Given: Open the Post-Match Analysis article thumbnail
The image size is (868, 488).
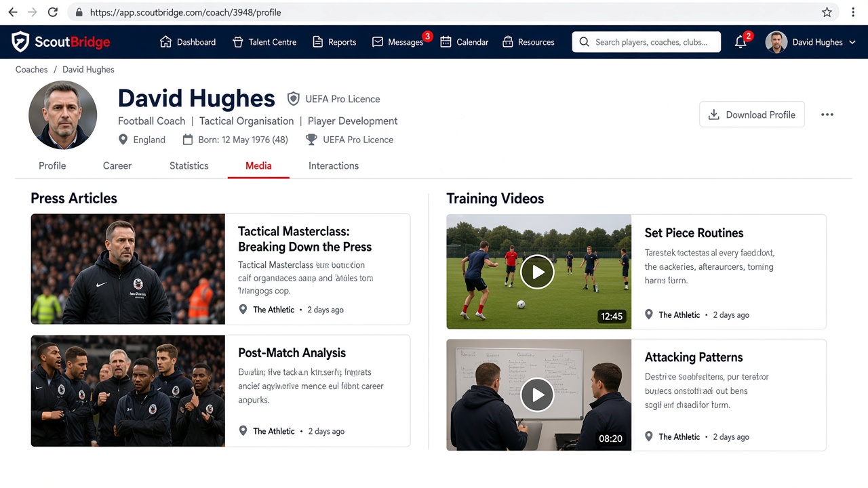Looking at the screenshot, I should pyautogui.click(x=128, y=391).
